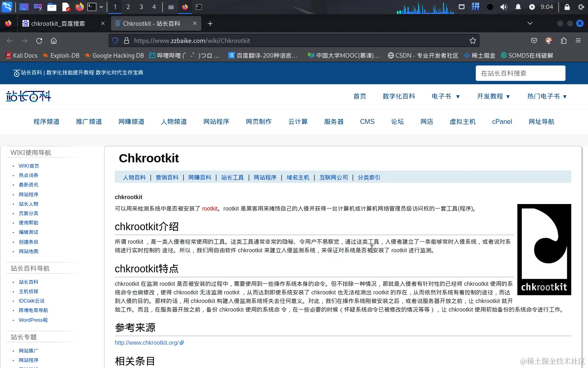Reload the current page
Screen dimensions: 588x368
click(39, 40)
